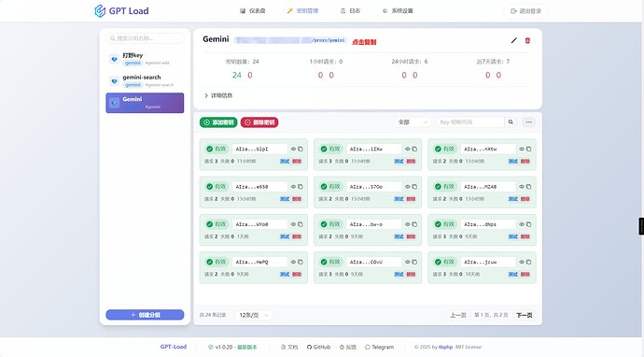Screen dimensions: 644x357
Task: Select the gemini-search group
Action: click(145, 80)
